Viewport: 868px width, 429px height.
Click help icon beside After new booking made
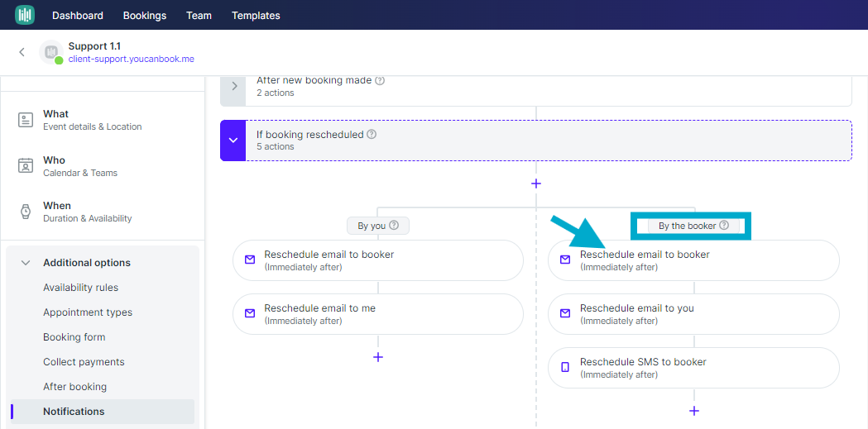point(380,80)
